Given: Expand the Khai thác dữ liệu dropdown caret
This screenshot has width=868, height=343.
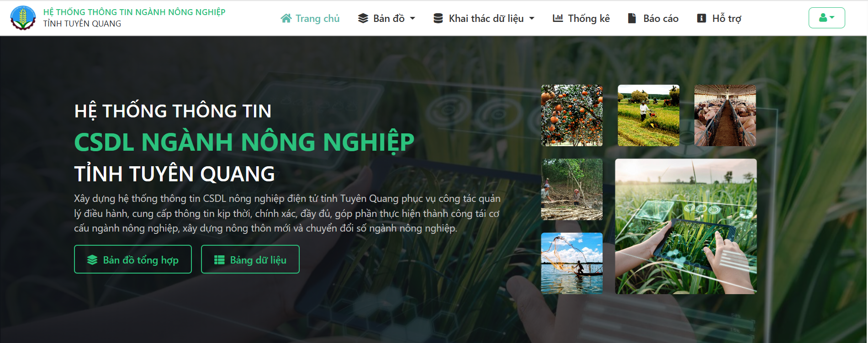Looking at the screenshot, I should [x=532, y=19].
